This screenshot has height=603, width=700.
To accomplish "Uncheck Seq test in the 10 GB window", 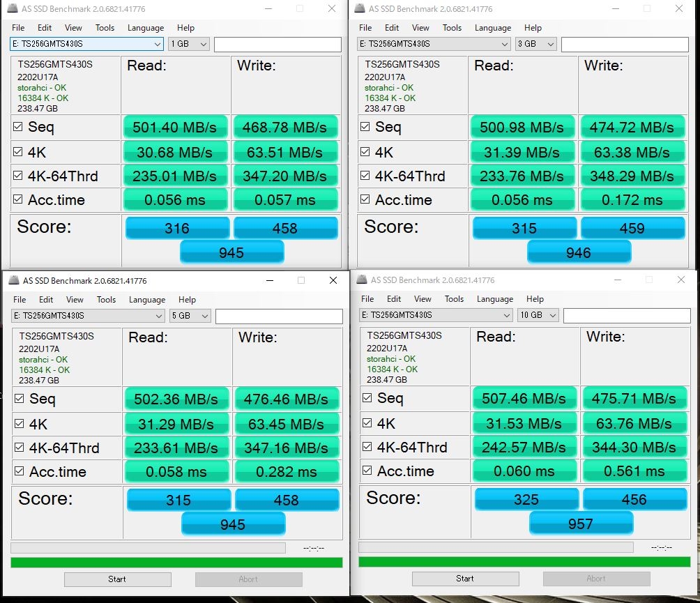I will tap(367, 397).
